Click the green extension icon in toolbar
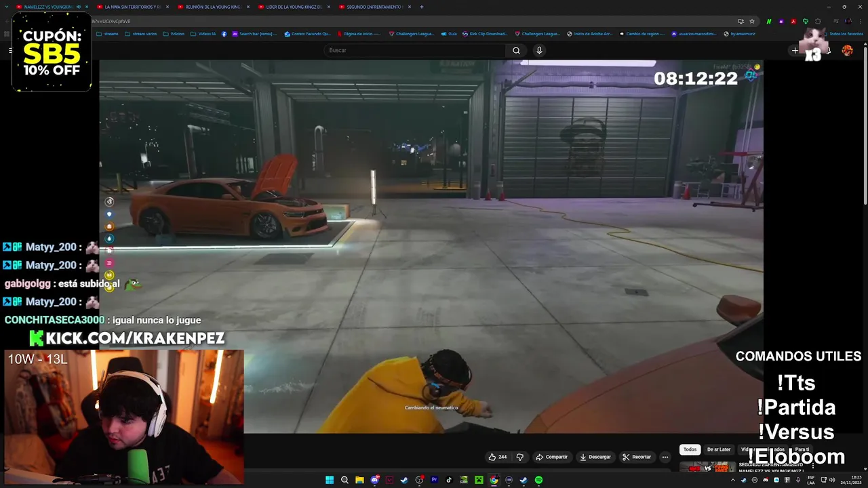 coord(769,21)
